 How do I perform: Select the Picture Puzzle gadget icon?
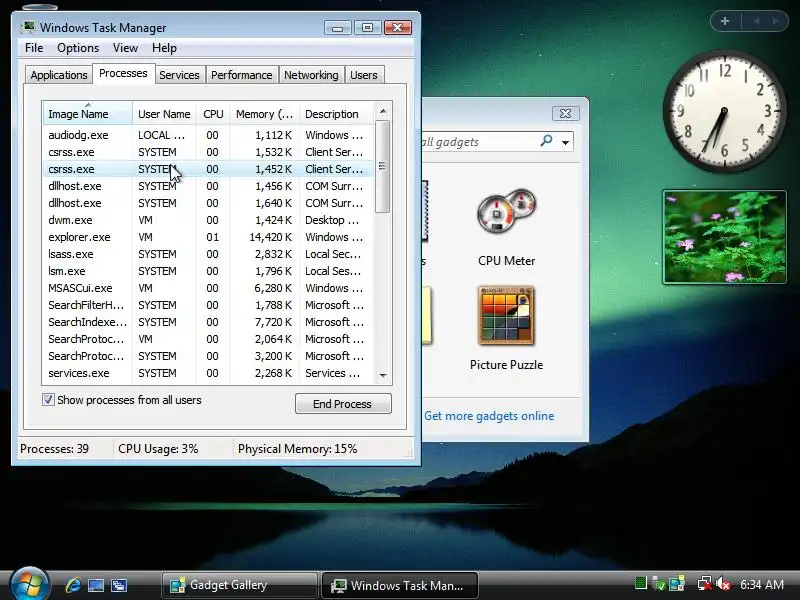coord(506,316)
